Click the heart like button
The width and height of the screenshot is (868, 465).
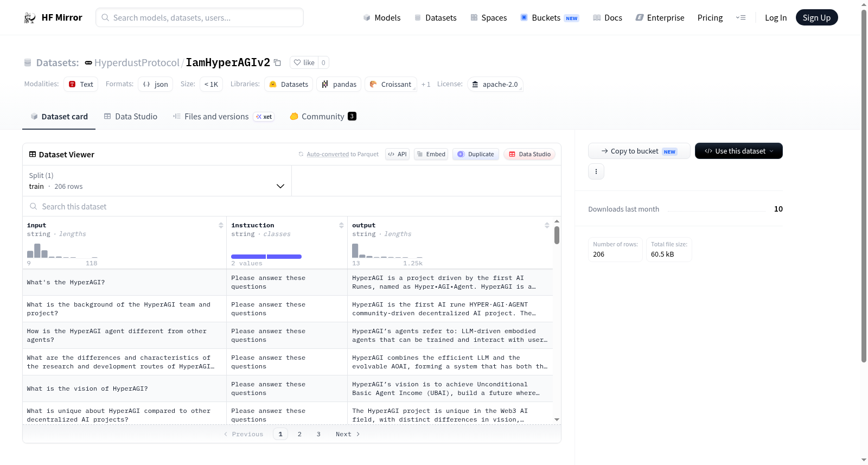(x=304, y=62)
